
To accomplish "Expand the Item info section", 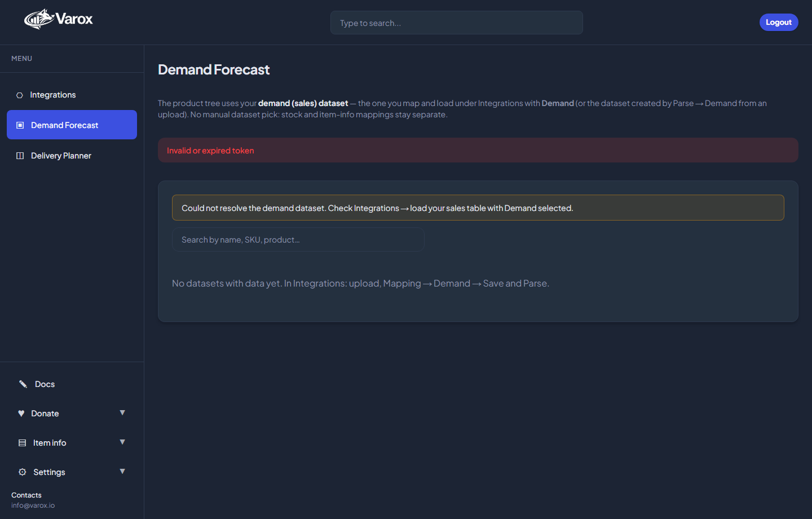I will pos(122,442).
